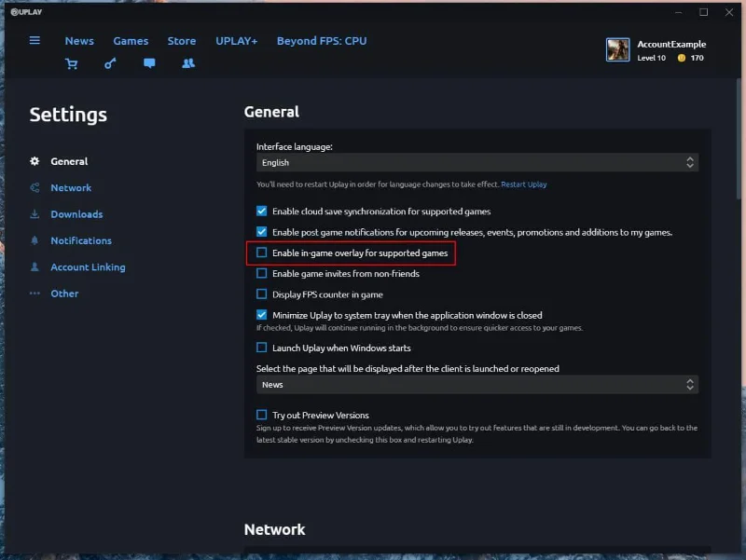The height and width of the screenshot is (560, 746).
Task: Select Account Linking settings section
Action: pos(88,267)
